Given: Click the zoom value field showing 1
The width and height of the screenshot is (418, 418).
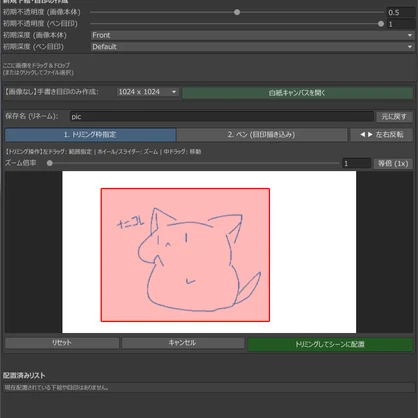Looking at the screenshot, I should coord(356,163).
